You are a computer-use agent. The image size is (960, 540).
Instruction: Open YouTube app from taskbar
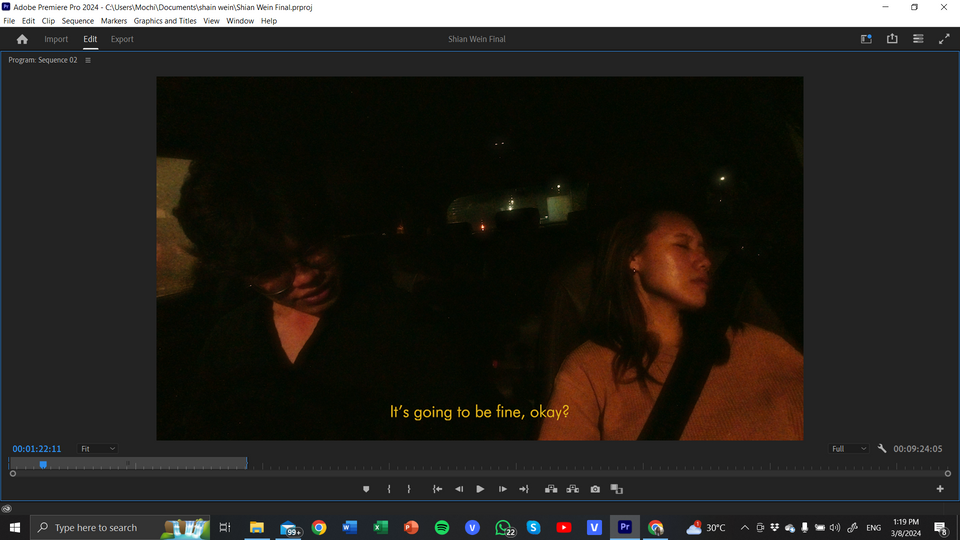point(564,527)
